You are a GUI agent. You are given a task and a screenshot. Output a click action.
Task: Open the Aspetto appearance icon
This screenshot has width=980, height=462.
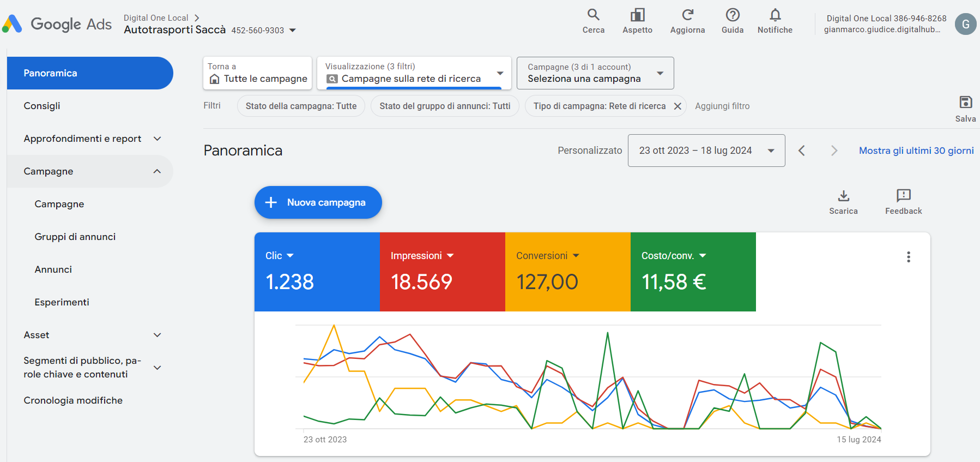(x=637, y=15)
